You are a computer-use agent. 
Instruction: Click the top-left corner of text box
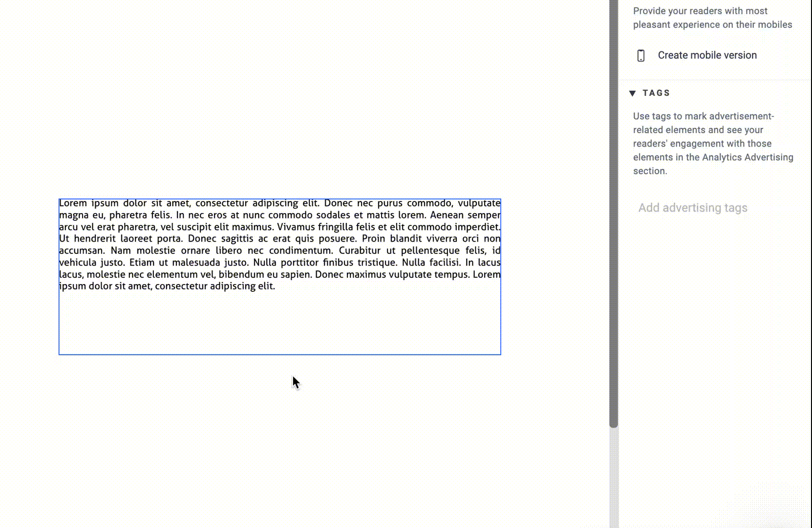[x=59, y=199]
